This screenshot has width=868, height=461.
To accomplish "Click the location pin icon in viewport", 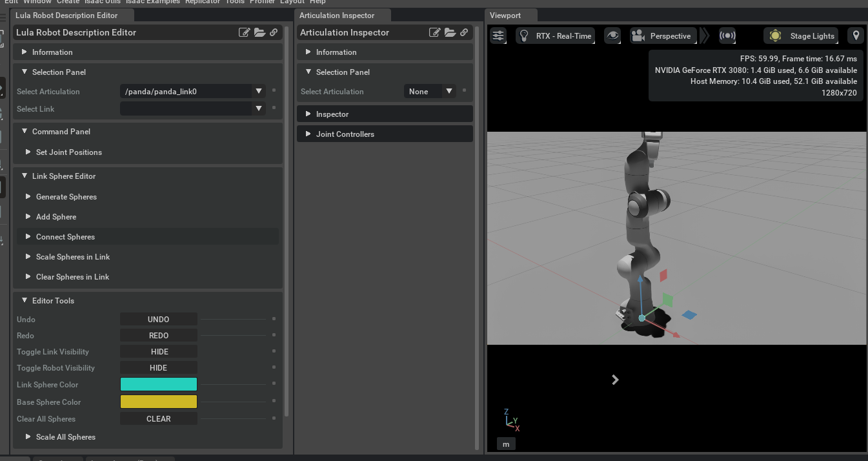I will [856, 36].
